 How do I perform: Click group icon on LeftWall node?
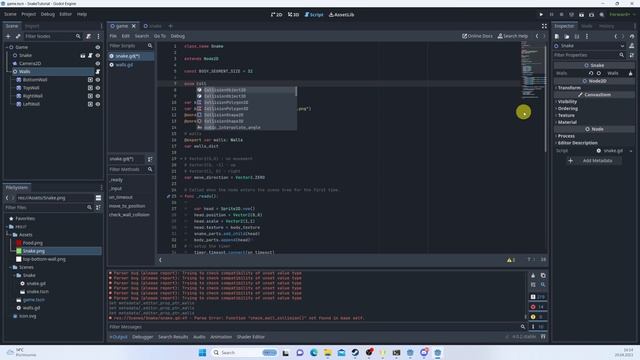pyautogui.click(x=90, y=104)
